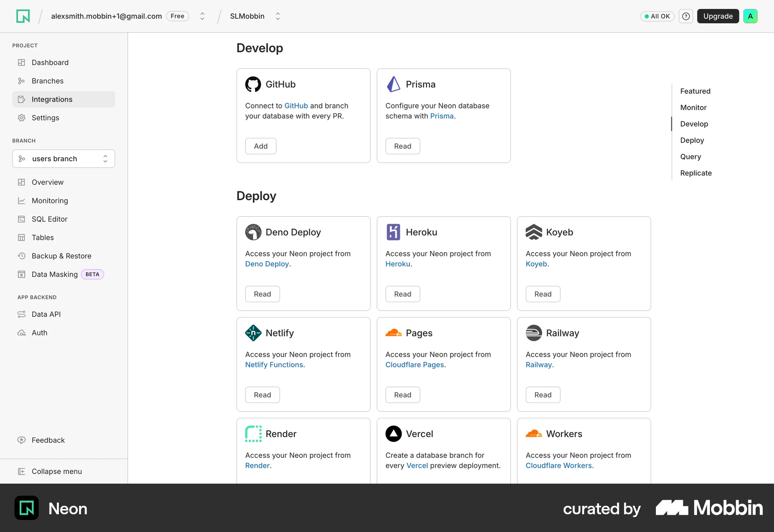
Task: Click Read on the Koyeb card
Action: 543,294
